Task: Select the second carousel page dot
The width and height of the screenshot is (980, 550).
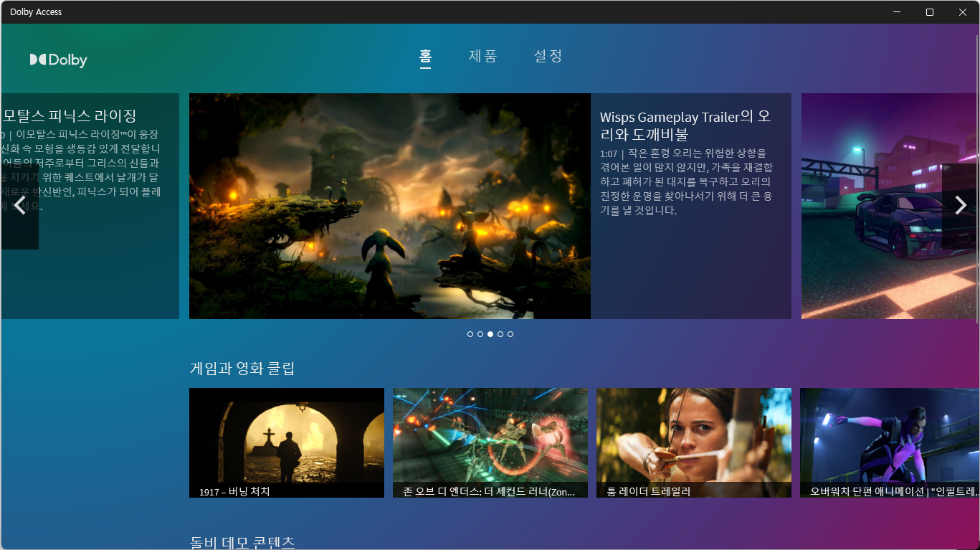Action: pyautogui.click(x=480, y=334)
